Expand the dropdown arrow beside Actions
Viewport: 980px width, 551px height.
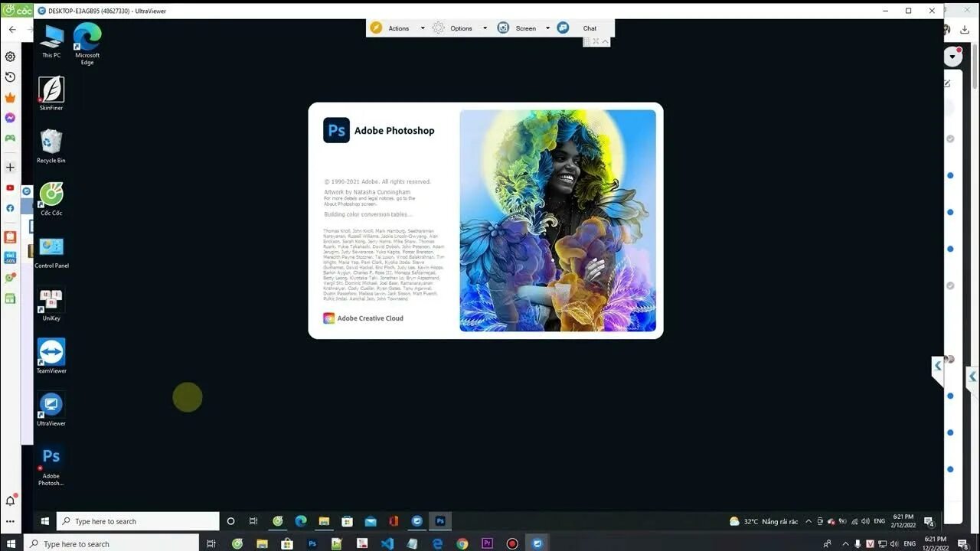[423, 28]
